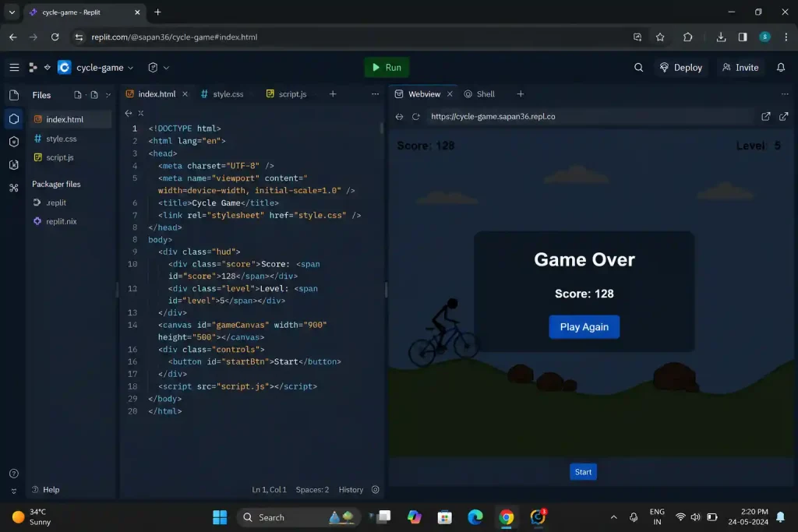Open Microsoft Edge from the taskbar
The image size is (798, 532).
tap(475, 517)
